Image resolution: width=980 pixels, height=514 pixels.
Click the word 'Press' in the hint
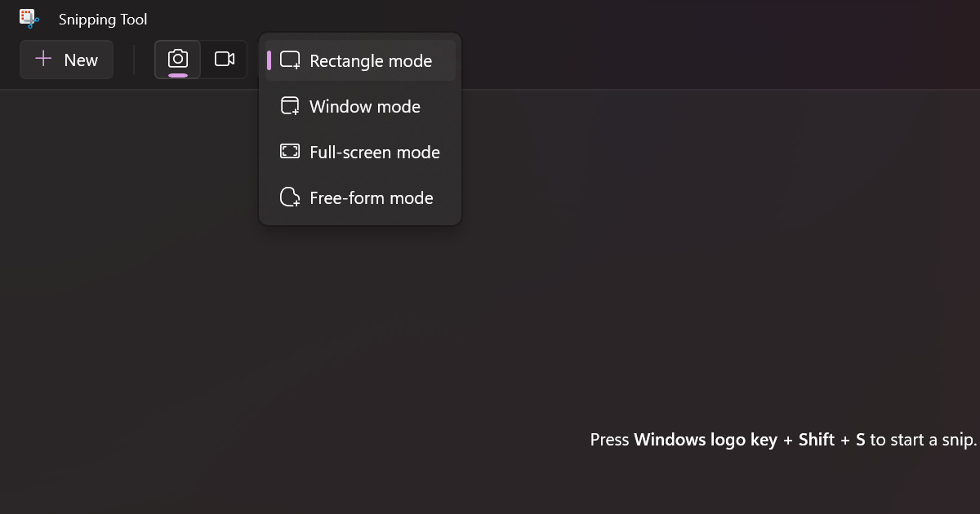tap(609, 440)
